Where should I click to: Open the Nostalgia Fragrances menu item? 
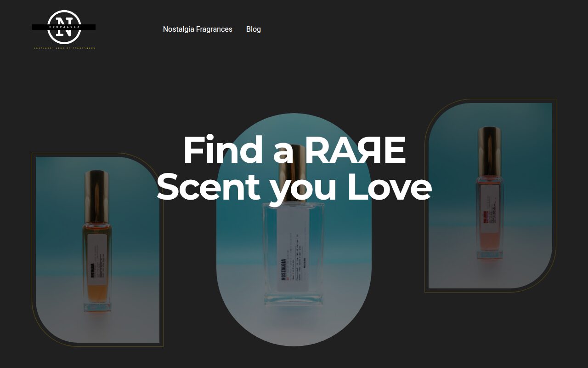point(198,29)
